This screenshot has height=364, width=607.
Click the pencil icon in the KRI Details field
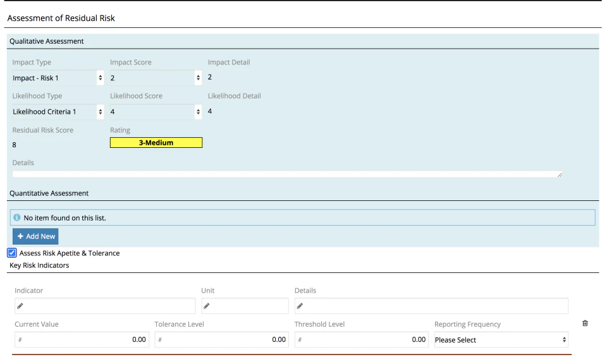[299, 305]
